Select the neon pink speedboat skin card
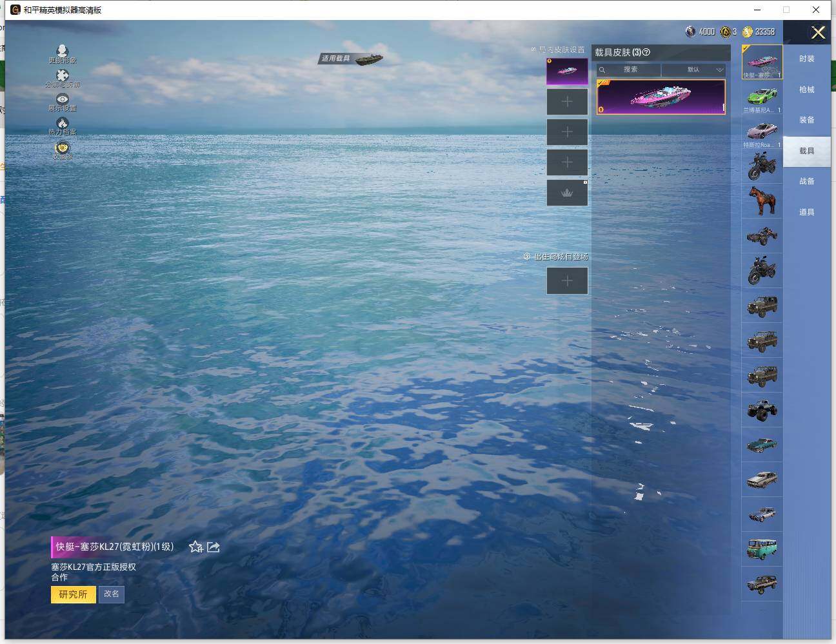Image resolution: width=836 pixels, height=644 pixels. point(661,97)
